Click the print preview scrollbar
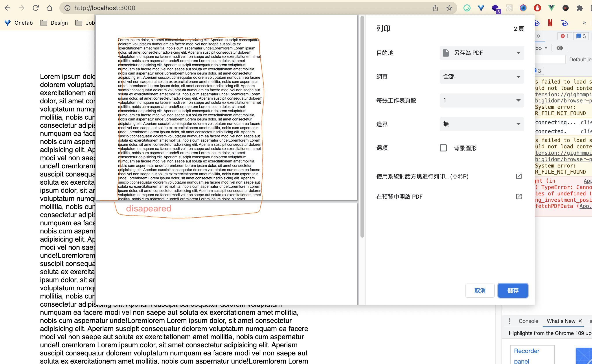Screen dimensions: 592x364 point(362,126)
